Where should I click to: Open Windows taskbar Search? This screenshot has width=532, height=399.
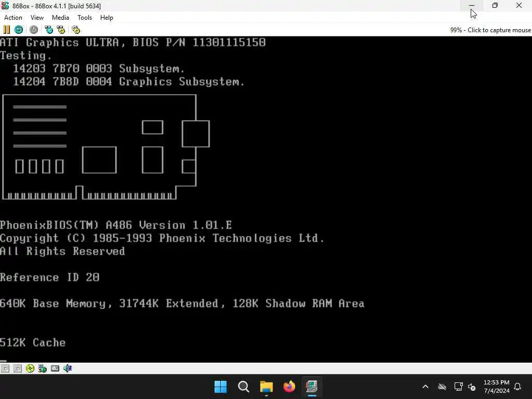(244, 387)
